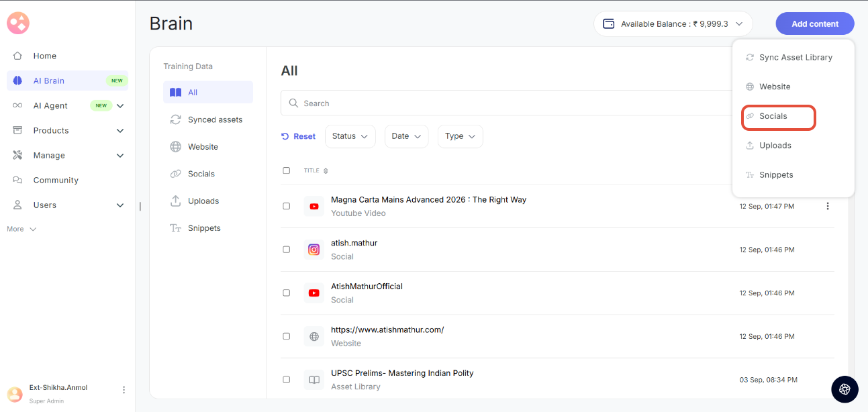This screenshot has width=868, height=412.
Task: Open the floating AI assistant button
Action: pyautogui.click(x=845, y=389)
